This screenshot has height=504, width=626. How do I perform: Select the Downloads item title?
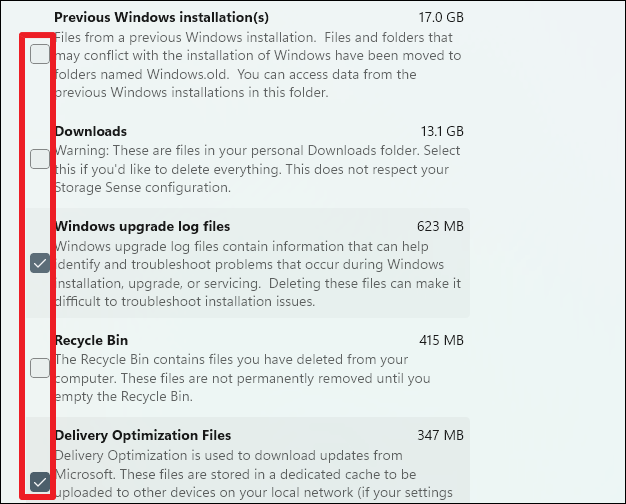[90, 131]
